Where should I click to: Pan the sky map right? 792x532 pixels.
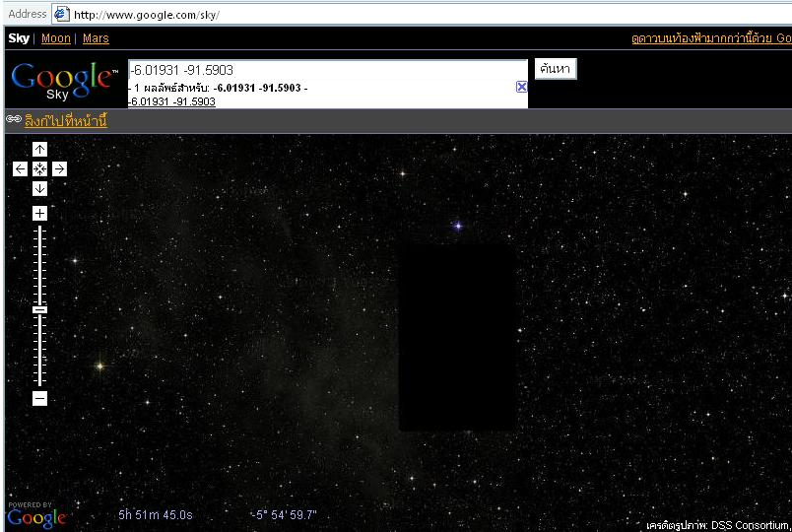pos(59,169)
